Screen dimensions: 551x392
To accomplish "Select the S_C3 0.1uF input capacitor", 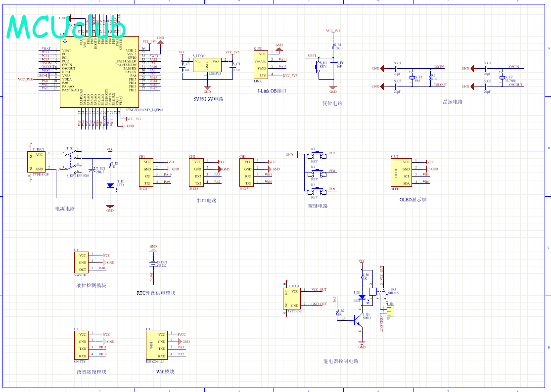I will coord(182,66).
